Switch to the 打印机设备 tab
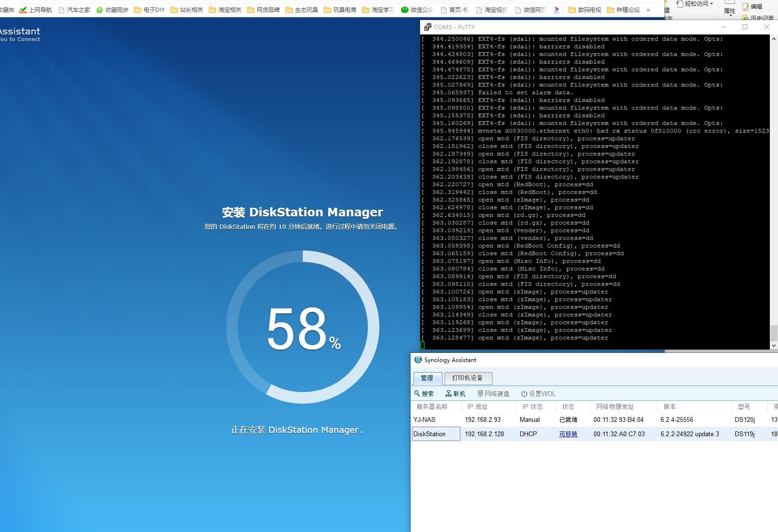This screenshot has width=778, height=532. [468, 378]
